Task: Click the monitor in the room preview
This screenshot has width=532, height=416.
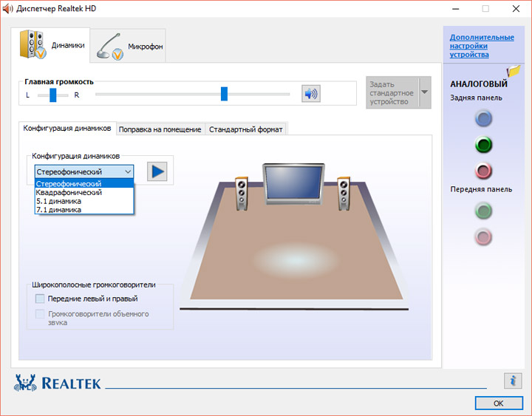Action: [x=294, y=184]
